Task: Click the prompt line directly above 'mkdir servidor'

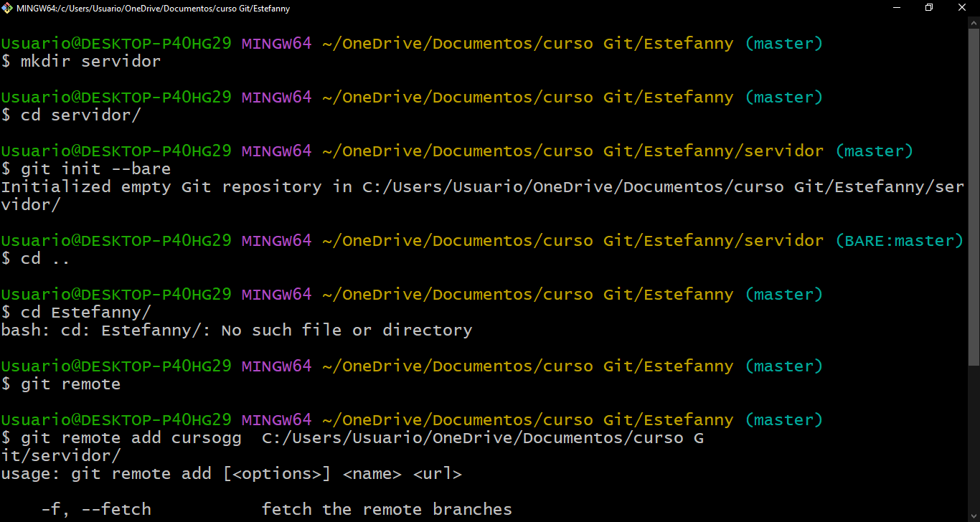Action: click(x=412, y=44)
